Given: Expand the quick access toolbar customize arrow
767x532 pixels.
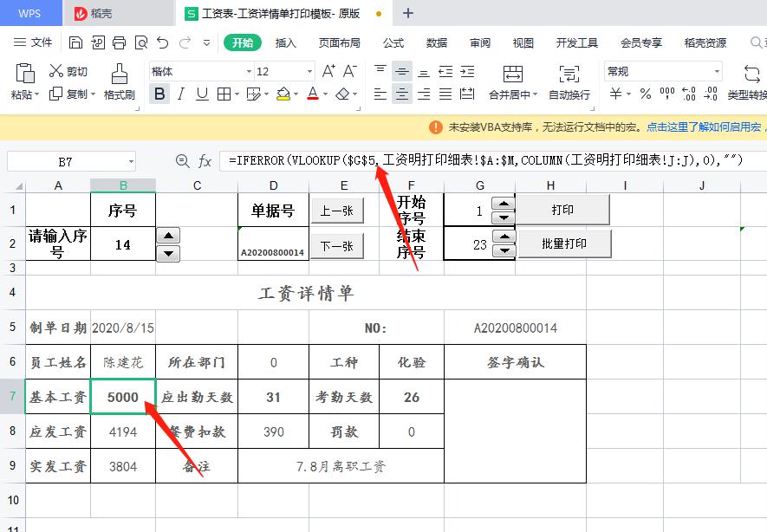Looking at the screenshot, I should 206,42.
